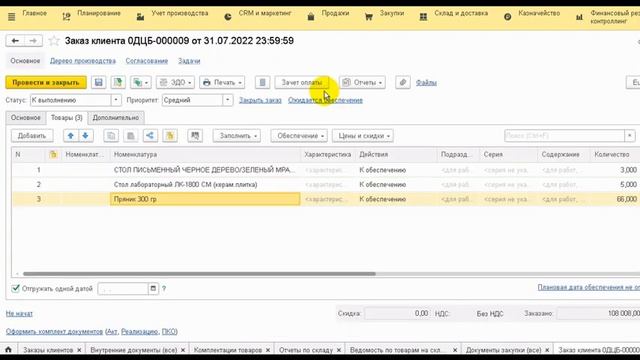Move the row down with the blue arrow
Screen dimensions: 640x360
point(85,136)
